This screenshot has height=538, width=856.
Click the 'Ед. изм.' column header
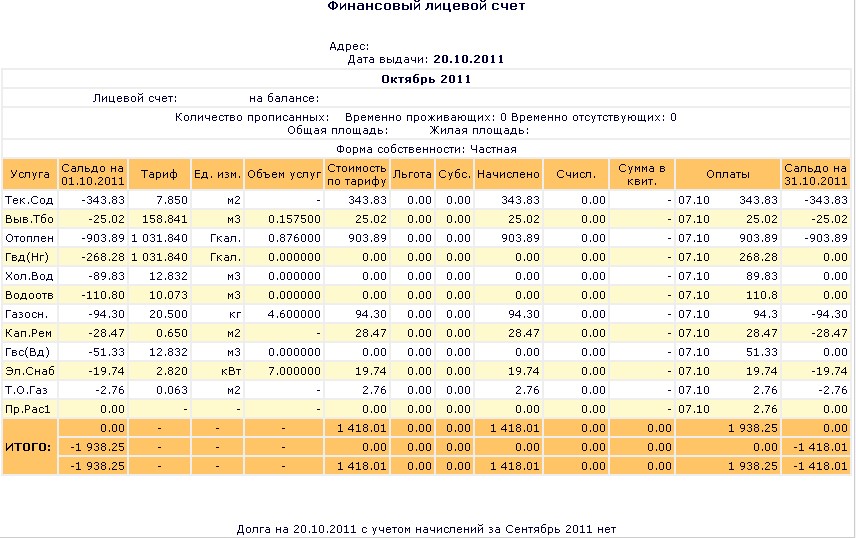pyautogui.click(x=217, y=174)
